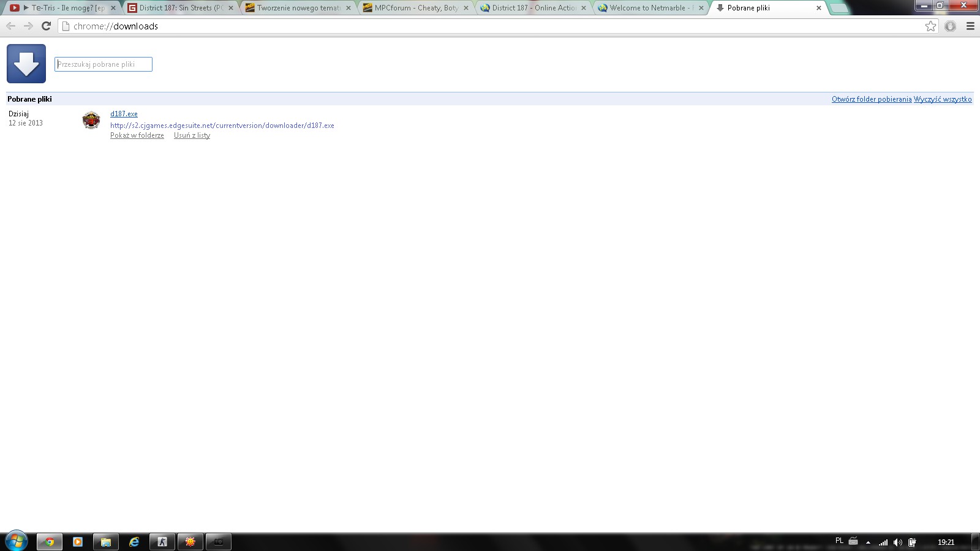
Task: Switch to the District 187: Sin Streets tab
Action: pyautogui.click(x=181, y=8)
